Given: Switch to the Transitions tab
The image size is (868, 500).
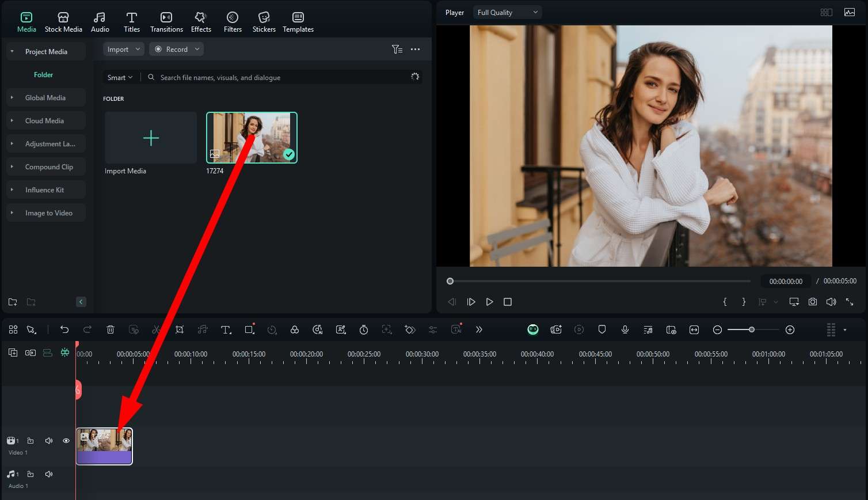Looking at the screenshot, I should click(166, 22).
